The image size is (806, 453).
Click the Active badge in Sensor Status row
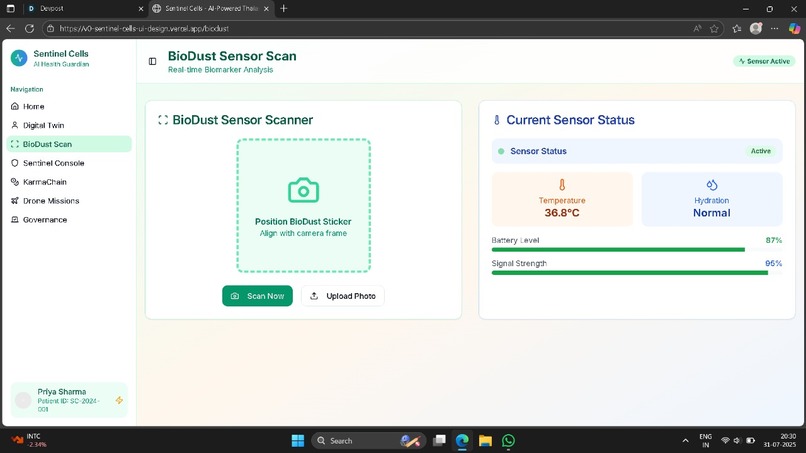760,151
